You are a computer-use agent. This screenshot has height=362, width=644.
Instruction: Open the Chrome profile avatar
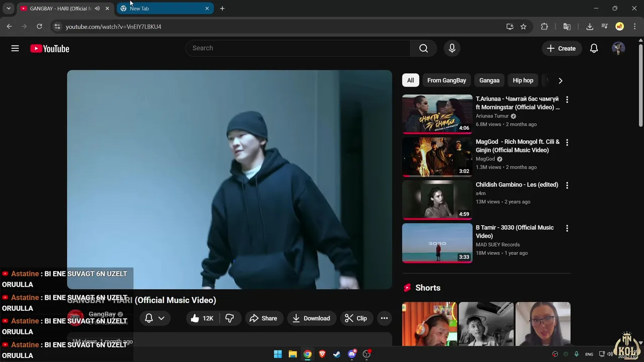point(620,27)
